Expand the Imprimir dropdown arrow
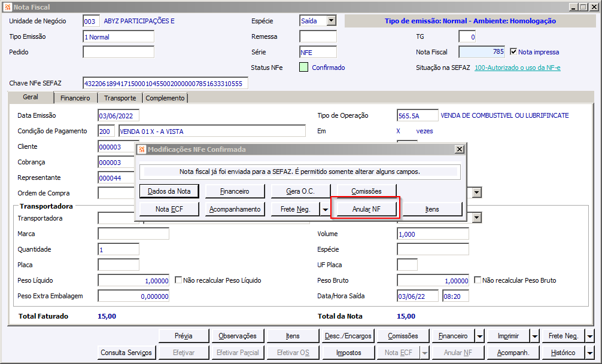This screenshot has width=602, height=364. pyautogui.click(x=535, y=336)
